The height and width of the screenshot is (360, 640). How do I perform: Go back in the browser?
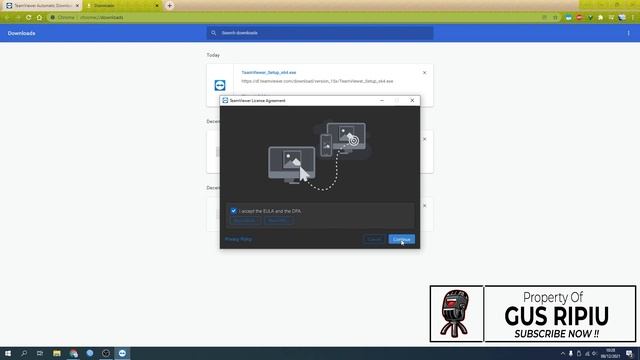[x=7, y=18]
